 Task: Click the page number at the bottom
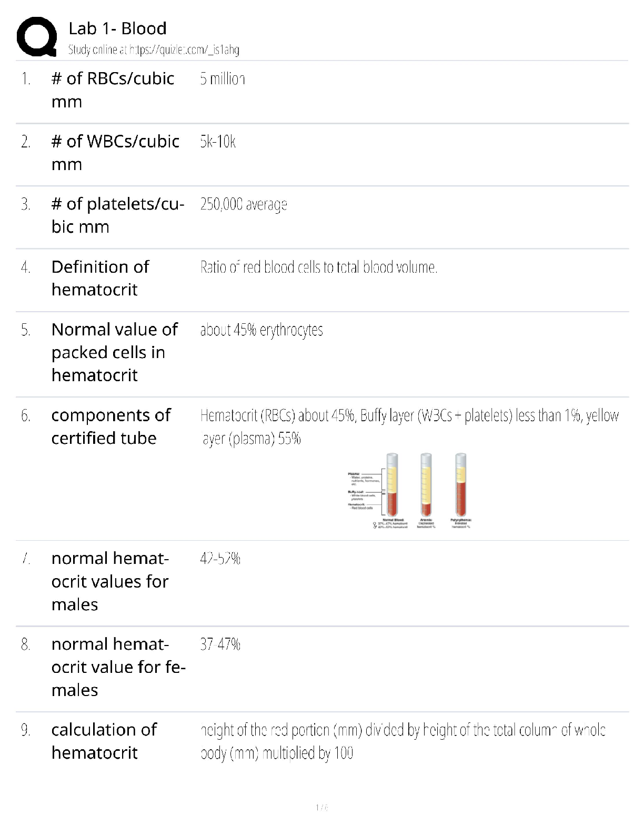(321, 808)
